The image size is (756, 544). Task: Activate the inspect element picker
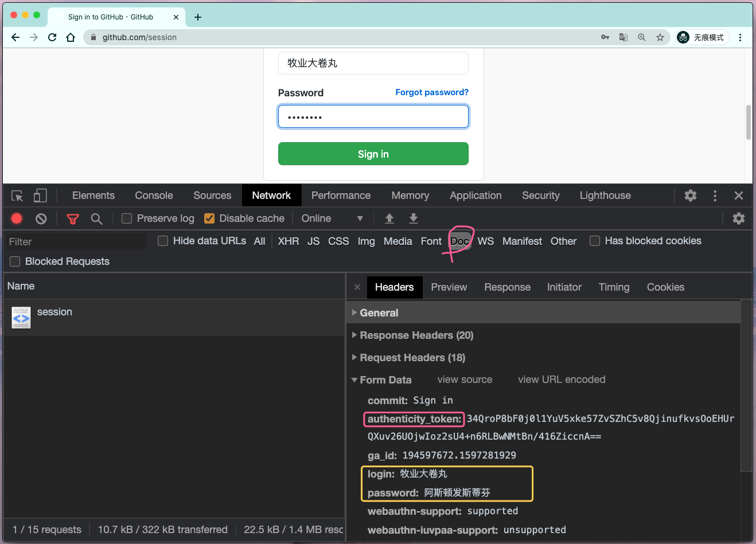[17, 195]
